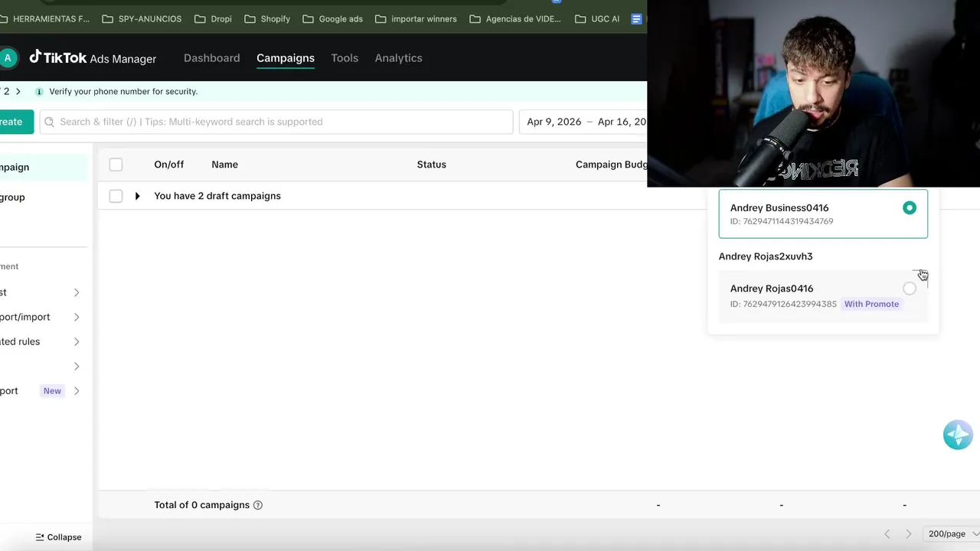Open the blue sparkle assistant floating button
This screenshot has width=980, height=551.
[x=958, y=435]
